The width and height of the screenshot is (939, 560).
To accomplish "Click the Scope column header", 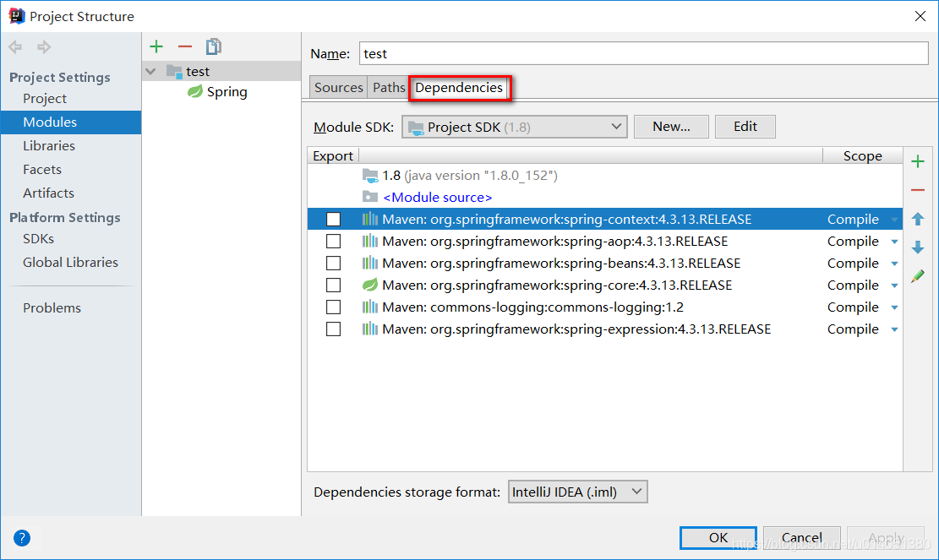I will 862,155.
